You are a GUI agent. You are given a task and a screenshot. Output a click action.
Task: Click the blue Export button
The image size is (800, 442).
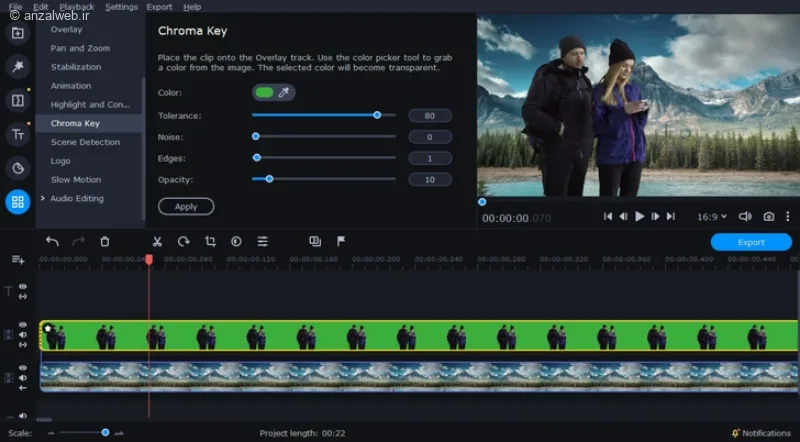[x=751, y=242]
